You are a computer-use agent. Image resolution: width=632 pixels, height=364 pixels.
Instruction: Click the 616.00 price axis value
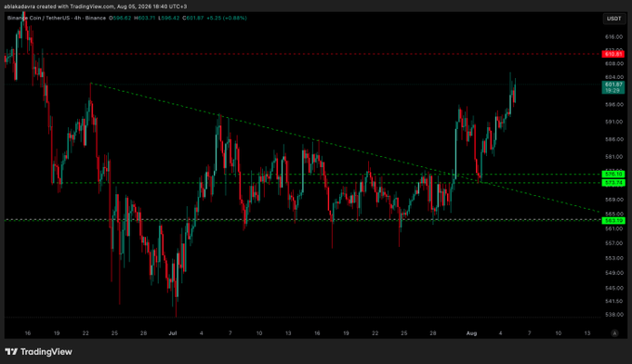613,36
